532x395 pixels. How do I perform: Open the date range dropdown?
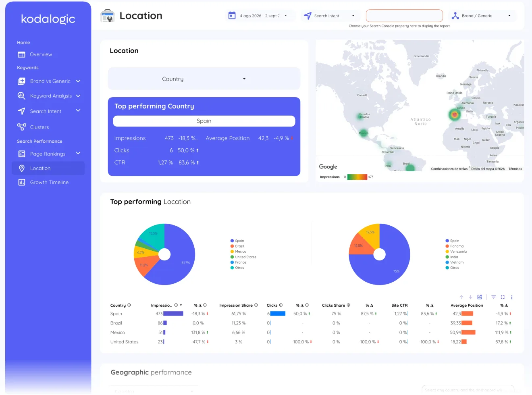click(x=260, y=16)
